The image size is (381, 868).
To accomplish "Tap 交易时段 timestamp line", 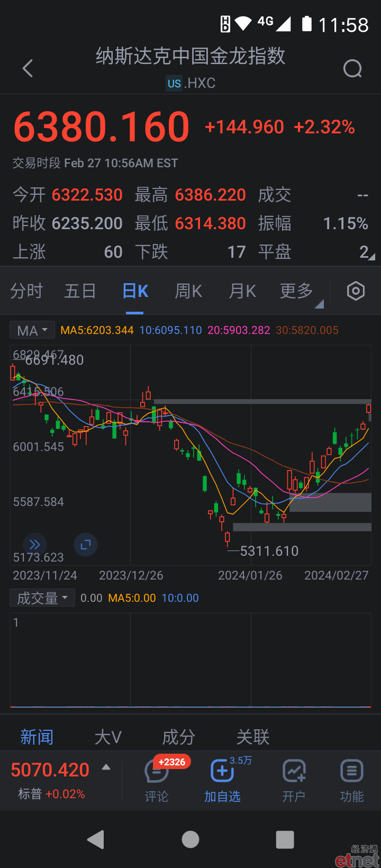I will [x=95, y=163].
